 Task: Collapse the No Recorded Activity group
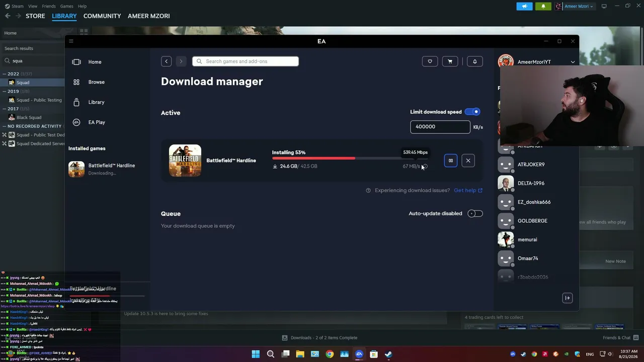5,126
